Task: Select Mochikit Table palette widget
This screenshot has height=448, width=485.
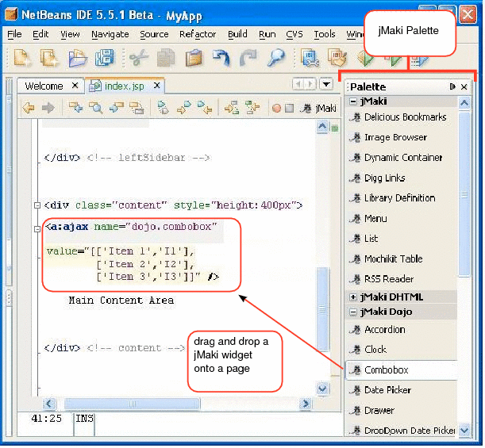Action: (401, 259)
